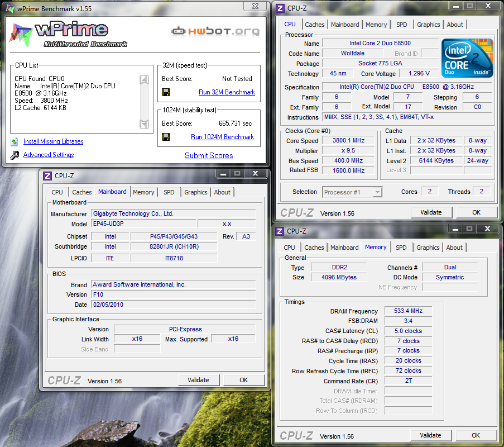Click the Core Speed 3800.1 MHz value
The image size is (504, 447).
tap(348, 140)
